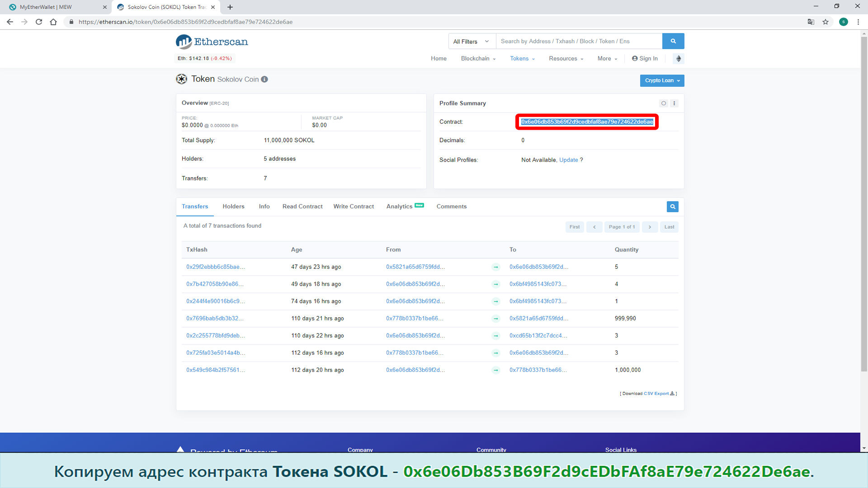Click the site padlock icon
Image resolution: width=868 pixels, height=488 pixels.
pyautogui.click(x=71, y=22)
